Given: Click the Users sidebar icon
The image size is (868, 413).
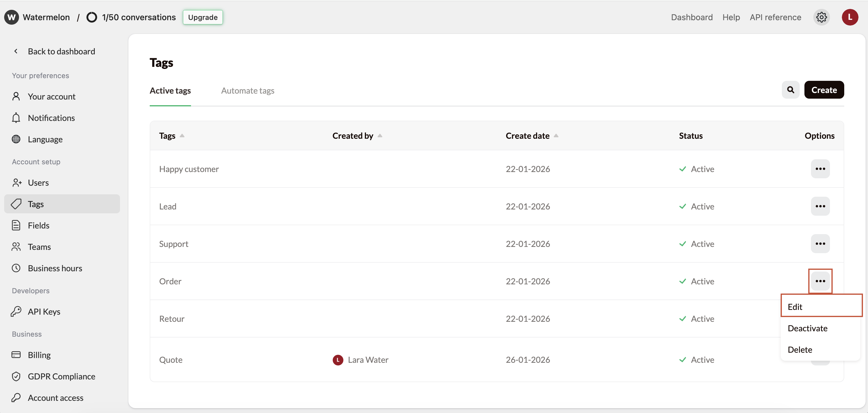Looking at the screenshot, I should (16, 183).
